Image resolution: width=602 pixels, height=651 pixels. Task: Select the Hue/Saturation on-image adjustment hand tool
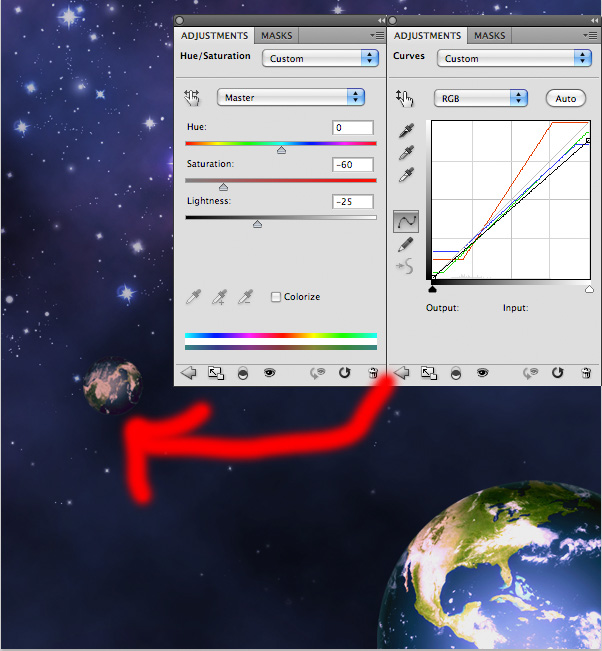point(192,98)
